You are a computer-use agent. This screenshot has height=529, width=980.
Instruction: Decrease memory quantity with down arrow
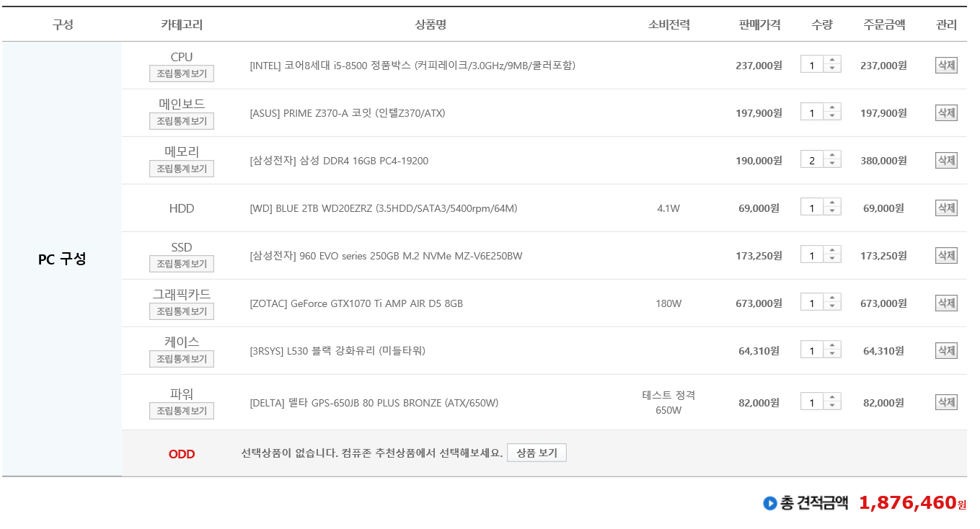point(832,164)
